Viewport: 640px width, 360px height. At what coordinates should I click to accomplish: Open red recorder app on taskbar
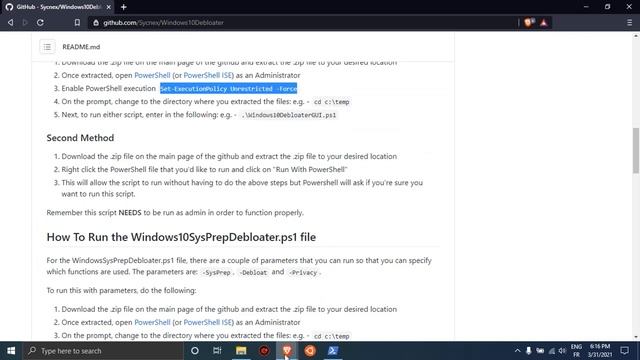(264, 351)
